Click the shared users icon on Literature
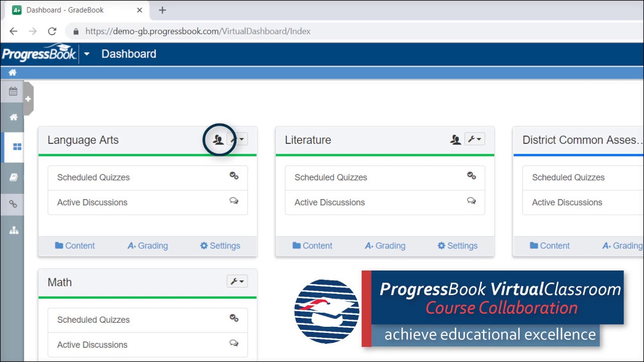 (x=455, y=140)
